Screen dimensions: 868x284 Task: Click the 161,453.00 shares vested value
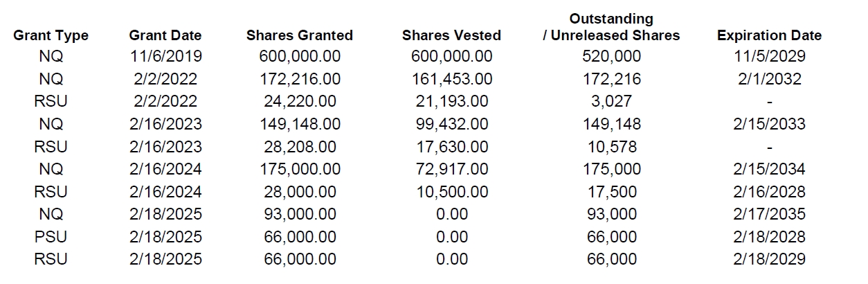pyautogui.click(x=451, y=79)
